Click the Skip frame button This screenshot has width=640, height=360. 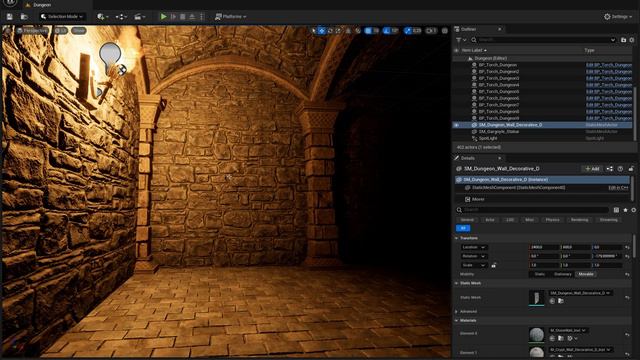173,17
